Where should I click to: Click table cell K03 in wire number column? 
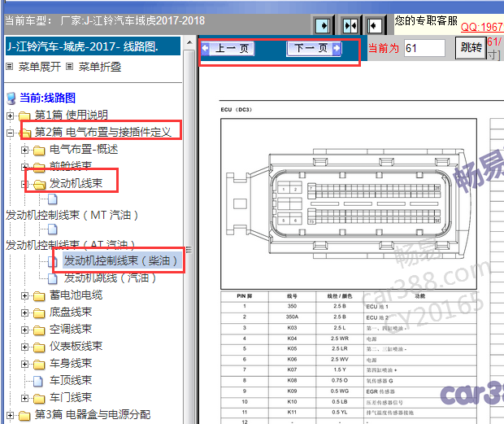[x=292, y=328]
